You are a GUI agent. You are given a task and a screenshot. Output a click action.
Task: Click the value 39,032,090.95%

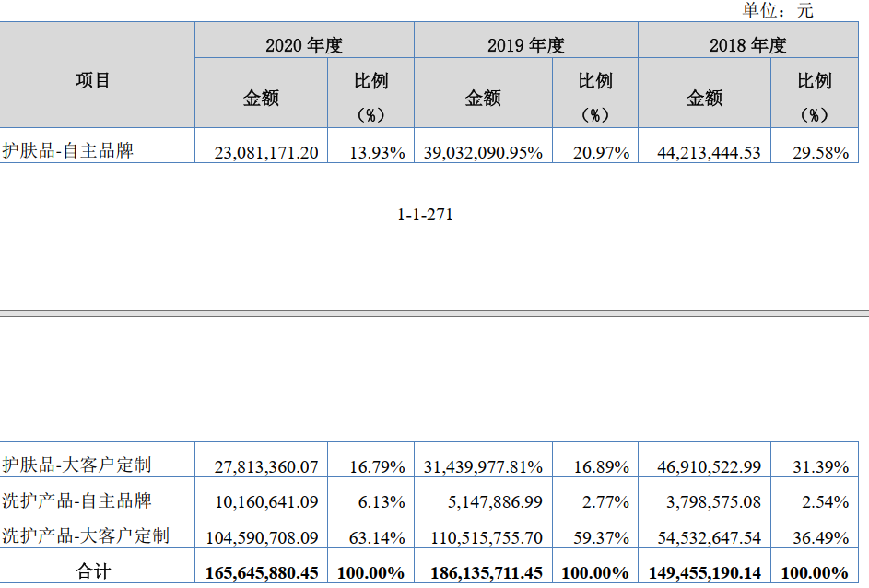coord(483,152)
